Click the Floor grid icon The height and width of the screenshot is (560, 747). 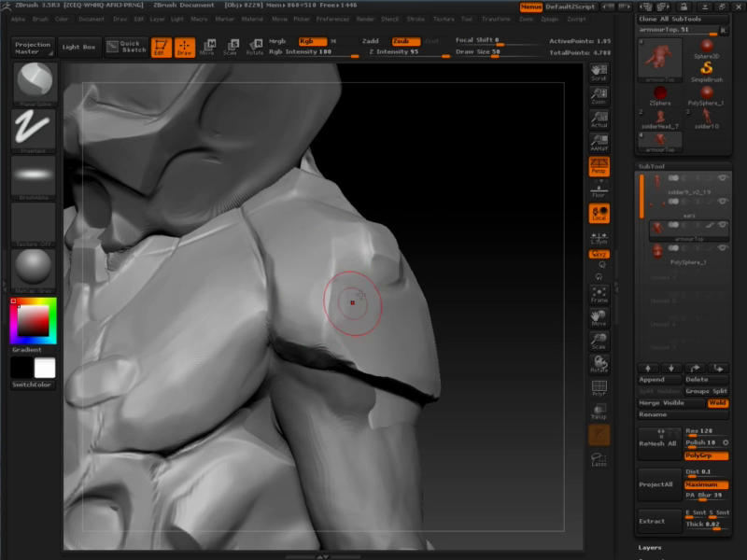pyautogui.click(x=599, y=191)
